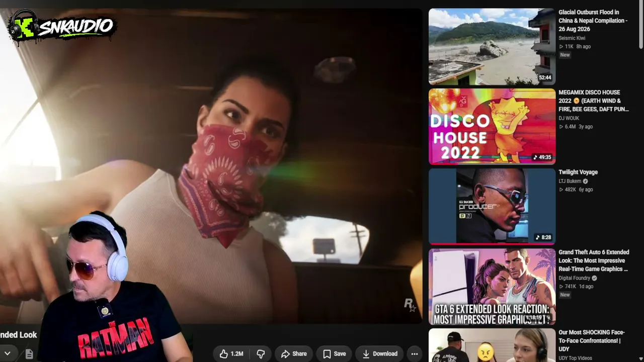Image resolution: width=644 pixels, height=362 pixels.
Task: Open the 'Twilight Voyage' video title
Action: tap(578, 172)
